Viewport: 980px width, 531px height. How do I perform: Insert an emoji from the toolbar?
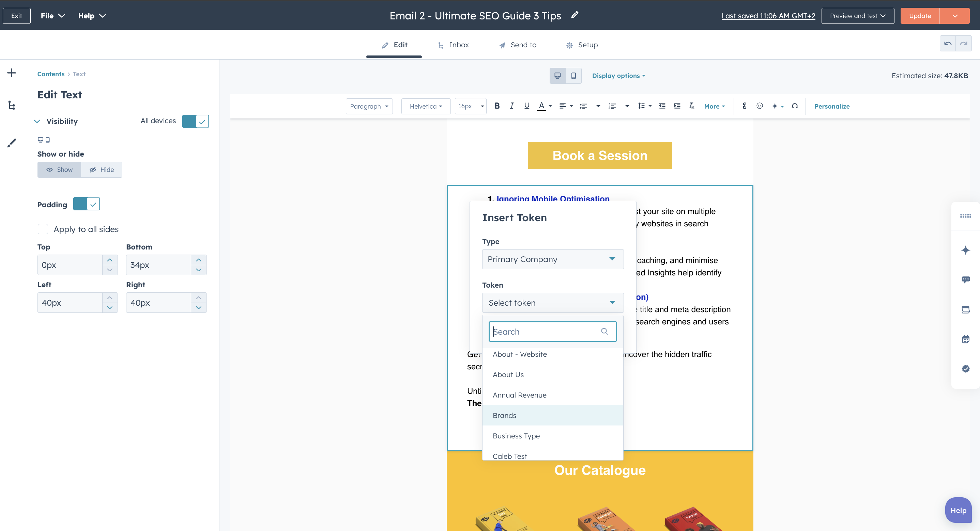(759, 106)
